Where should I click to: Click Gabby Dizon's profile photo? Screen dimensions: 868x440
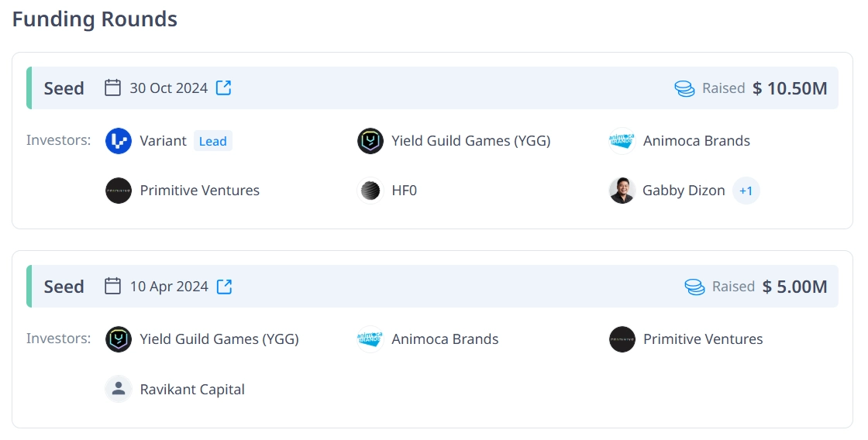coord(622,191)
